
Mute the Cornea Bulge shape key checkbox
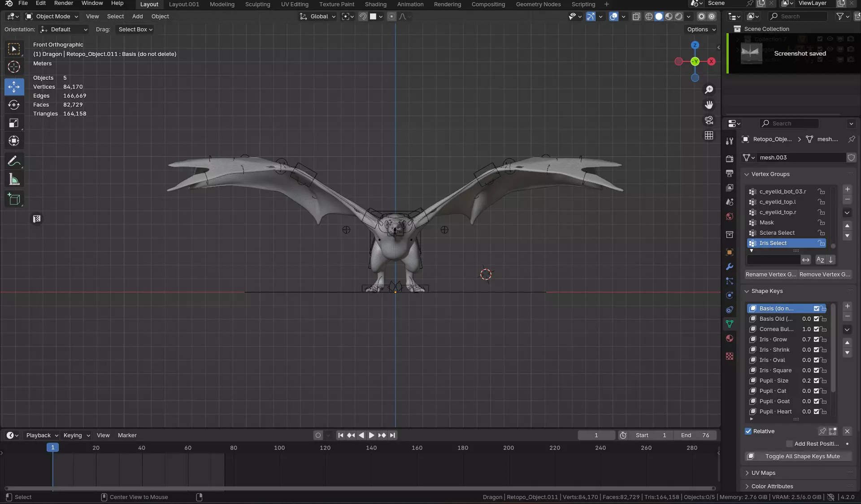pyautogui.click(x=817, y=329)
